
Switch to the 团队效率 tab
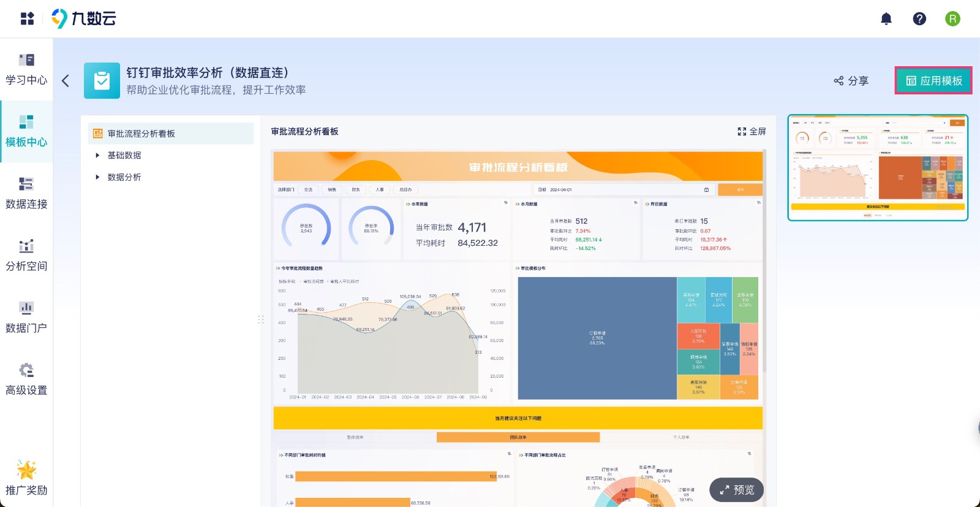pyautogui.click(x=518, y=437)
